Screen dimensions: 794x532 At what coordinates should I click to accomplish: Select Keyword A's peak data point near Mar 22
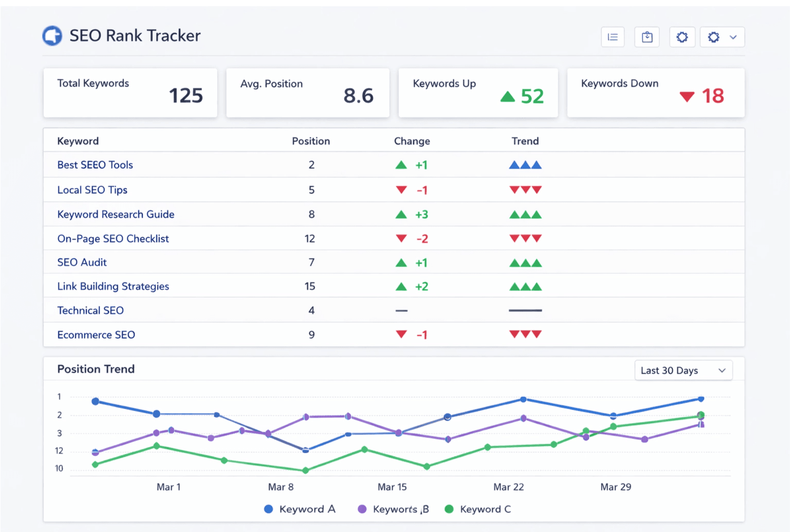click(x=523, y=398)
